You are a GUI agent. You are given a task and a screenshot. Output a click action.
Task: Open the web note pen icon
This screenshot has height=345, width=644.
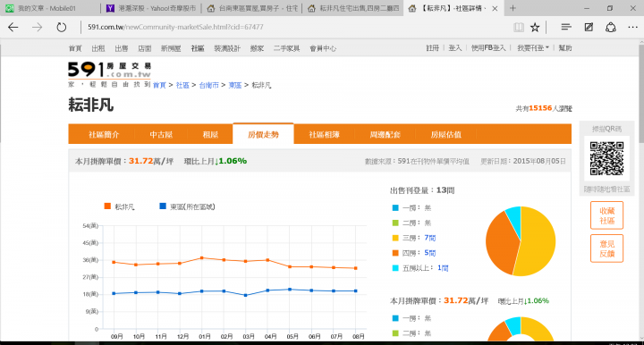(589, 27)
